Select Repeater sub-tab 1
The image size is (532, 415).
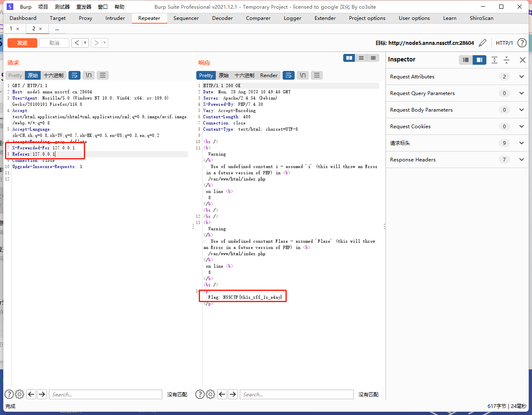11,29
